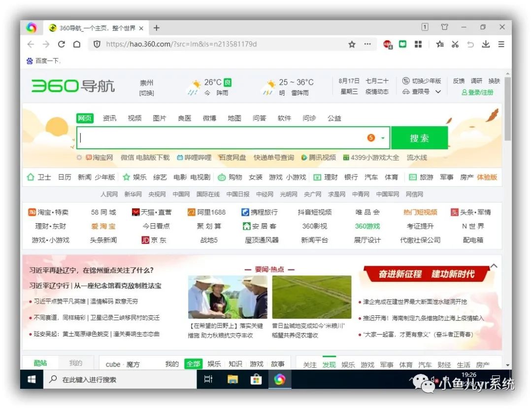
Task: Click the 旅游 category
Action: tap(421, 177)
